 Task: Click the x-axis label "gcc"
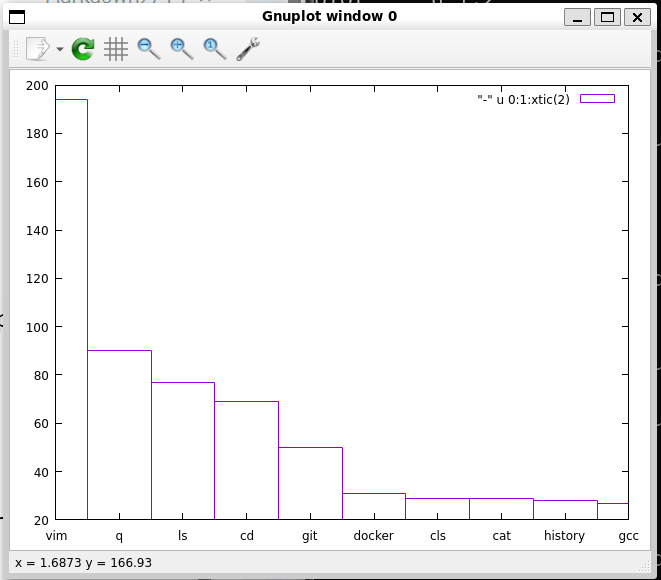629,537
